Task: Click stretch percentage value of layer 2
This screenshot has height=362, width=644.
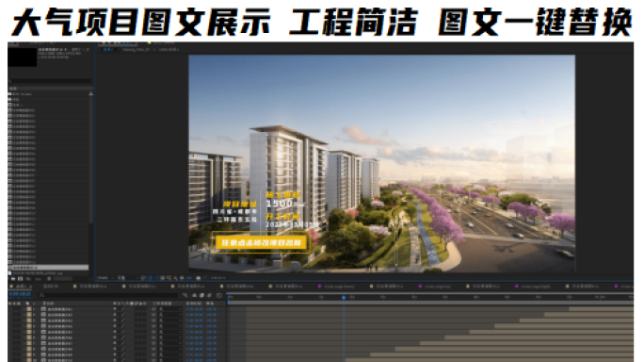Action: pos(211,315)
